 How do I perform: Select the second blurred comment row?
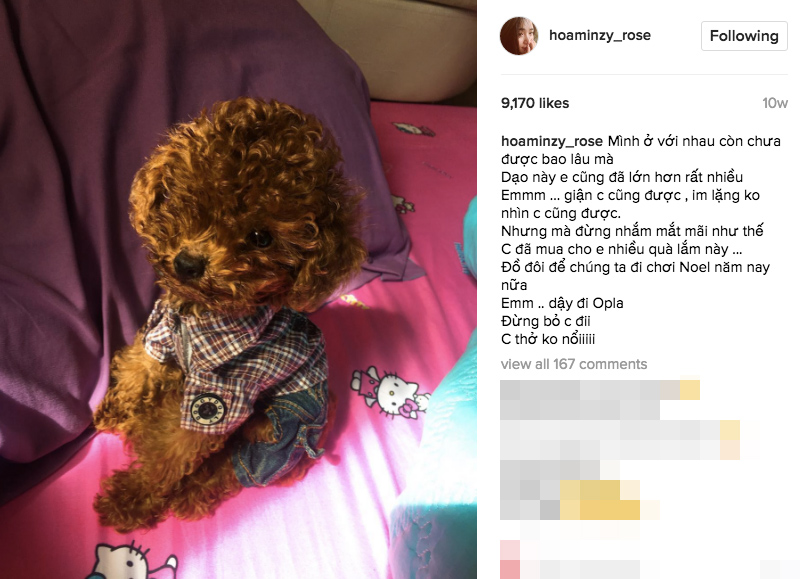pos(620,440)
